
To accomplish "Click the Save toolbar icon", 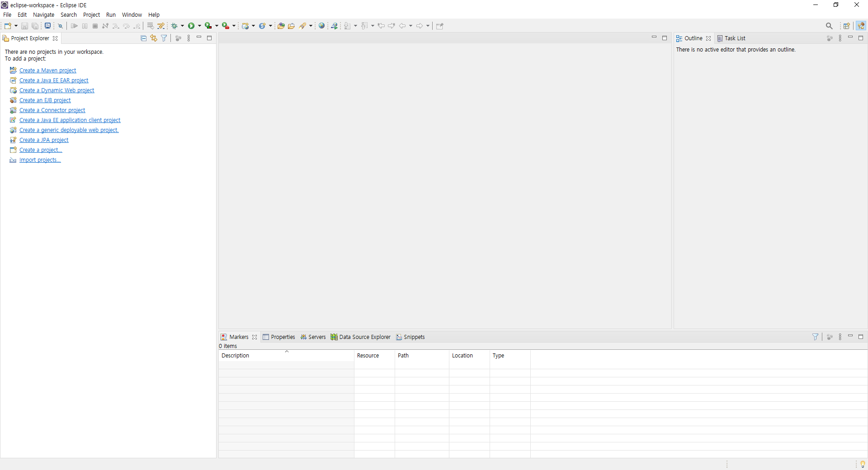I will coord(24,26).
